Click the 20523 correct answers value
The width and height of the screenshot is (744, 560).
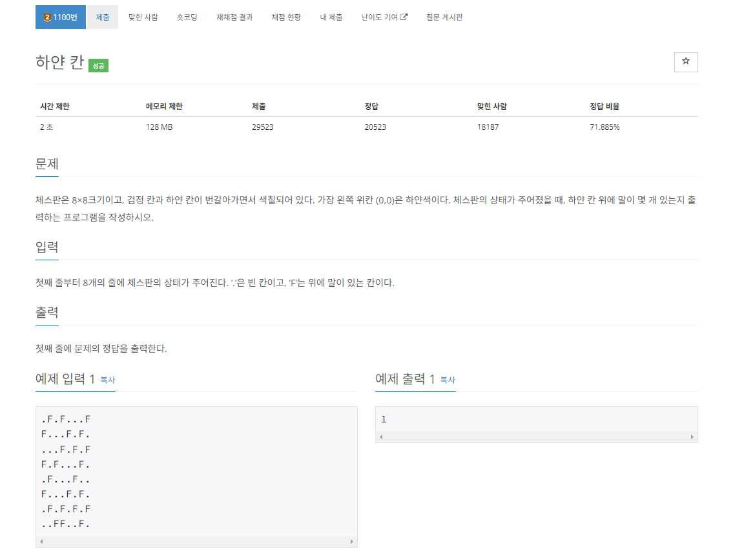tap(375, 127)
